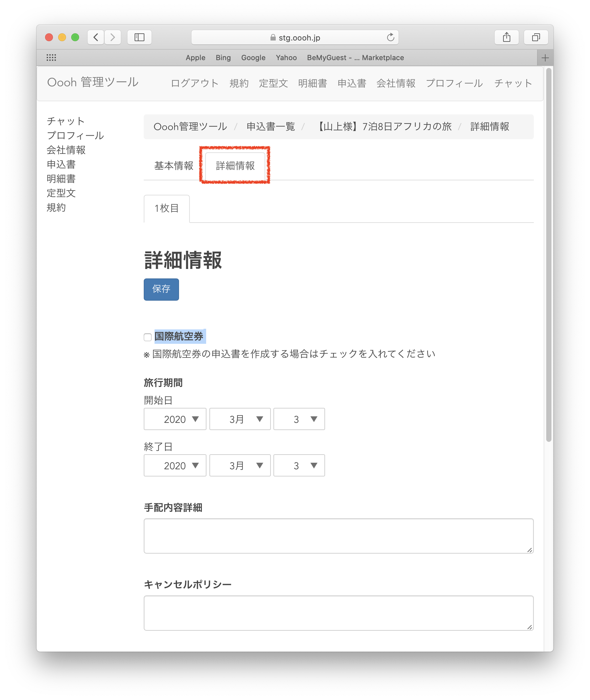Click the 【山上様】7泊8日アフリカの旅 breadcrumb
Viewport: 590px width, 700px height.
pos(383,126)
